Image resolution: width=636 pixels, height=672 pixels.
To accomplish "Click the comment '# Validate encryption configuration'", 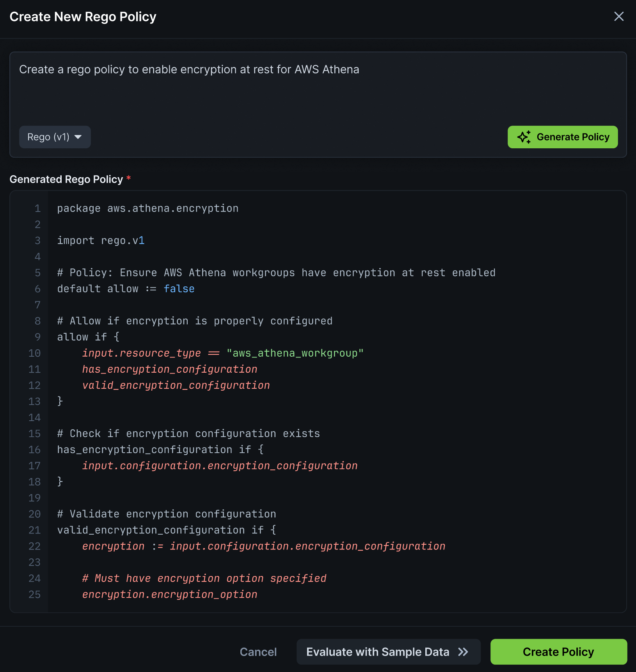I will click(167, 514).
